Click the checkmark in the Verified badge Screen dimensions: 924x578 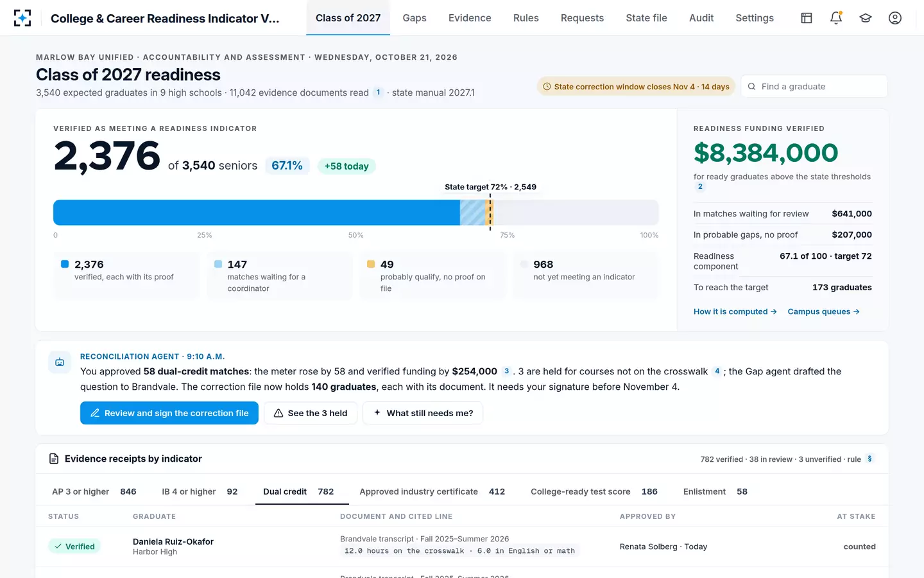58,547
